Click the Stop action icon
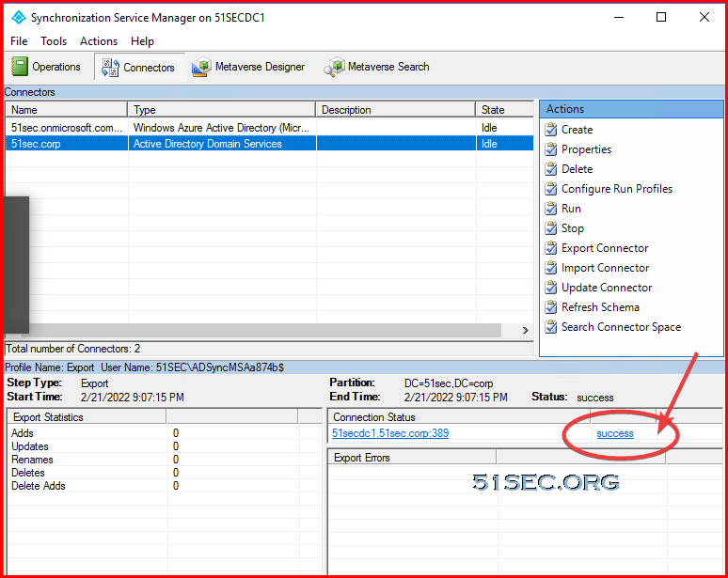This screenshot has width=728, height=578. [x=551, y=228]
